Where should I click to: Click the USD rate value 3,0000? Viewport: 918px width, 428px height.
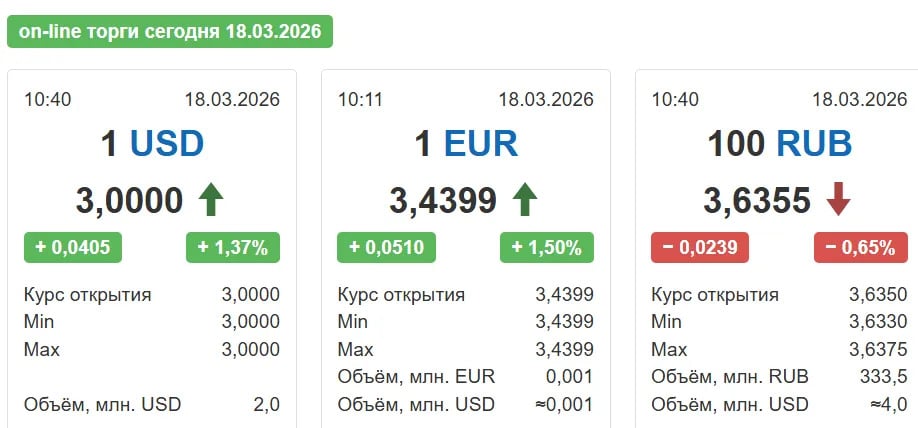[130, 201]
